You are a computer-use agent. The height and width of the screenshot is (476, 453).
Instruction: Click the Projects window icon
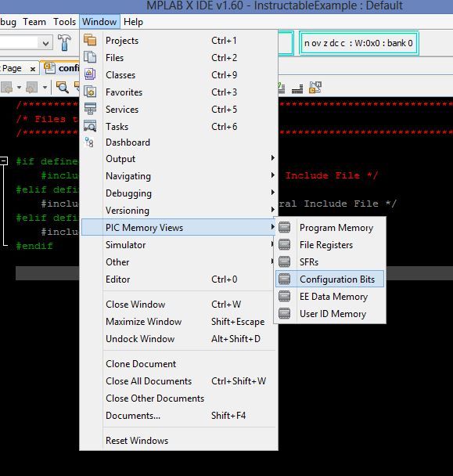[90, 40]
